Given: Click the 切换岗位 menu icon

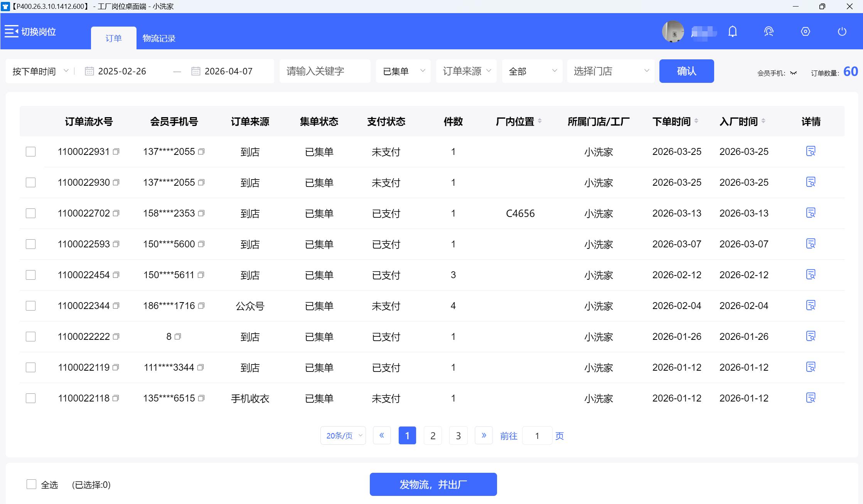Looking at the screenshot, I should (x=12, y=32).
